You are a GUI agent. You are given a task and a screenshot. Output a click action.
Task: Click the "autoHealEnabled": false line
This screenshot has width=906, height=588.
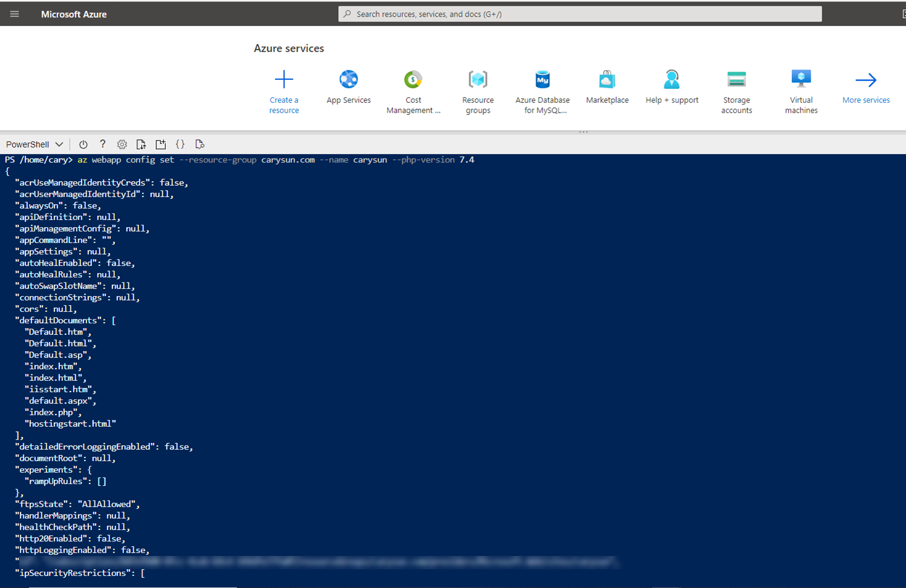pos(75,263)
